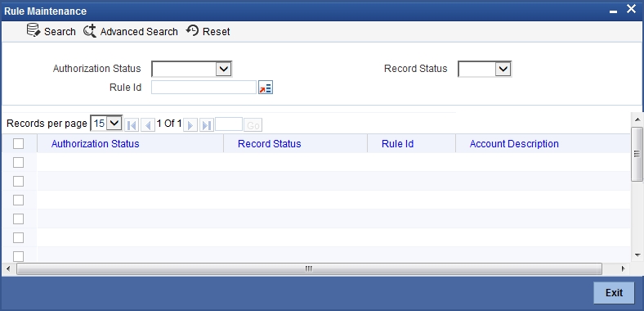
Task: Sort by Record Status column header
Action: 270,143
